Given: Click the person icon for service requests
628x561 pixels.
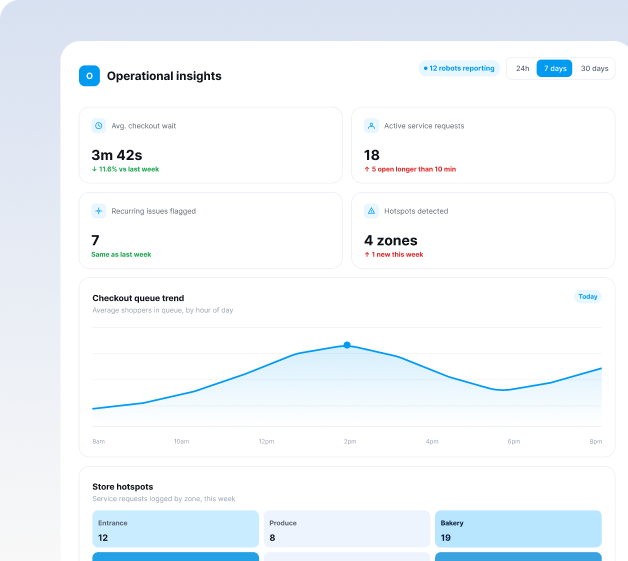Looking at the screenshot, I should (x=371, y=126).
